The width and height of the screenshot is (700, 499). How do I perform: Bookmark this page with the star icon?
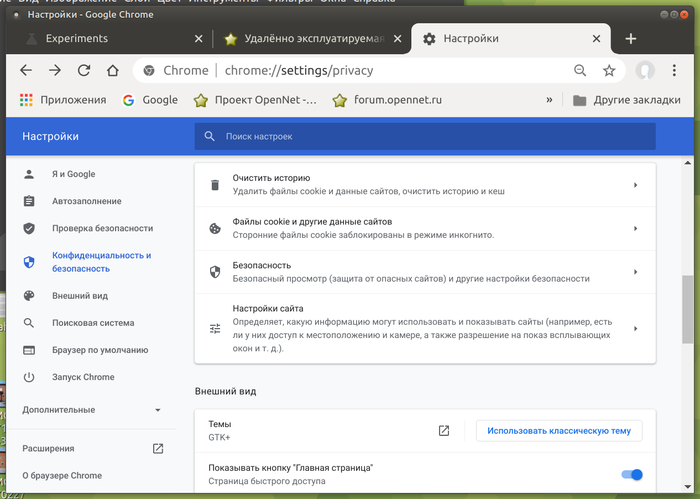(x=608, y=70)
